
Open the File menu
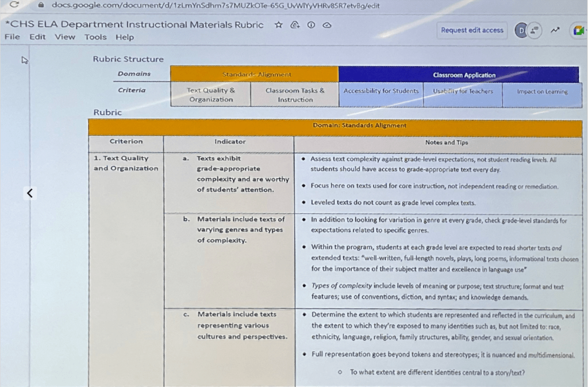pos(11,37)
